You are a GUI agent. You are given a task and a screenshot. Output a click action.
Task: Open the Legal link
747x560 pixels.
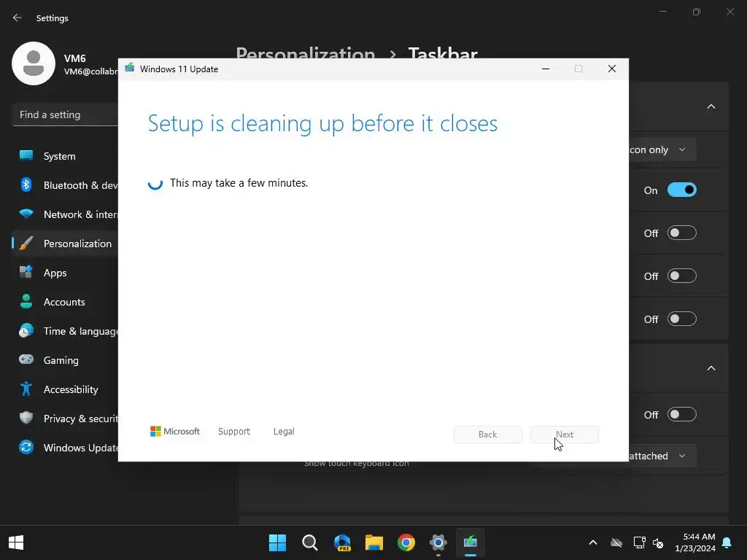click(x=284, y=431)
